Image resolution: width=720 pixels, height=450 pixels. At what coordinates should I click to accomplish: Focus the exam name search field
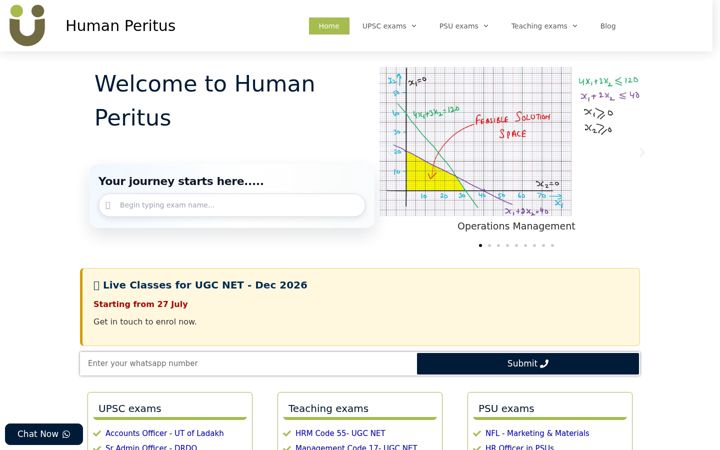(232, 205)
